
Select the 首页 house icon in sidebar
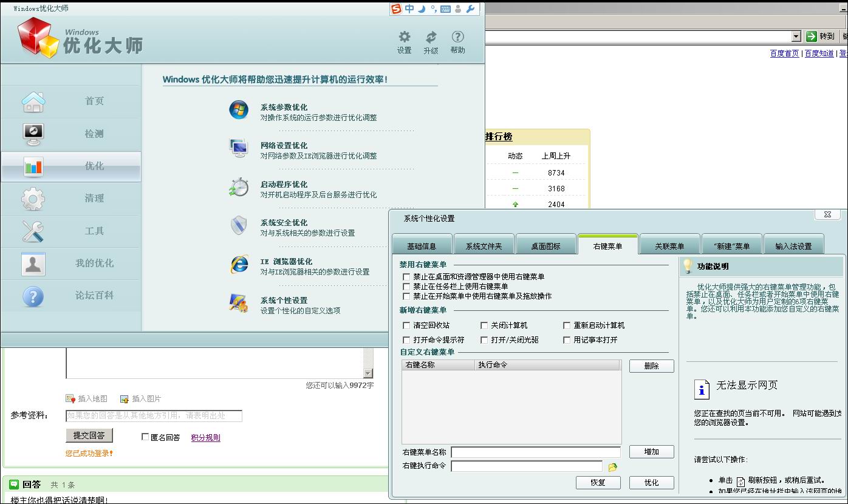click(33, 101)
